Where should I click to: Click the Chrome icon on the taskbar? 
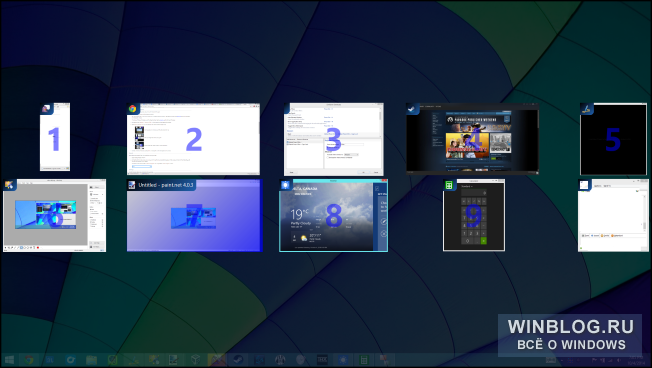click(x=29, y=360)
